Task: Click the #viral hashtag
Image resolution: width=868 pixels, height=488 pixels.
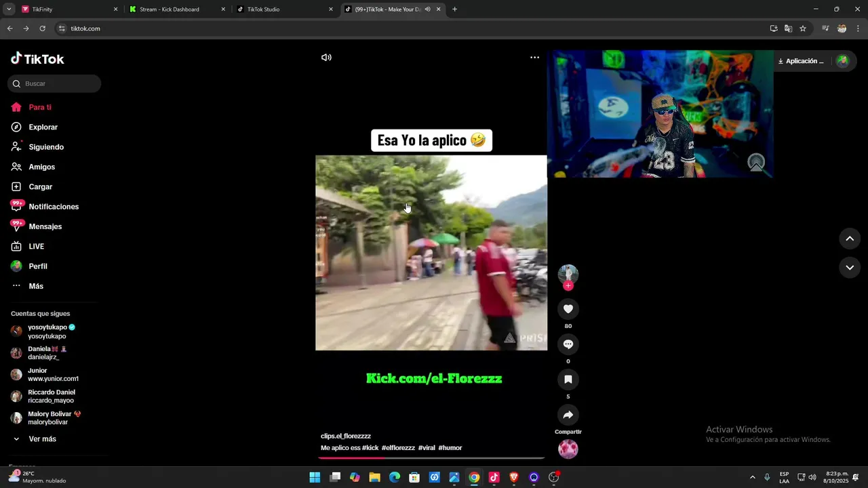Action: point(427,448)
